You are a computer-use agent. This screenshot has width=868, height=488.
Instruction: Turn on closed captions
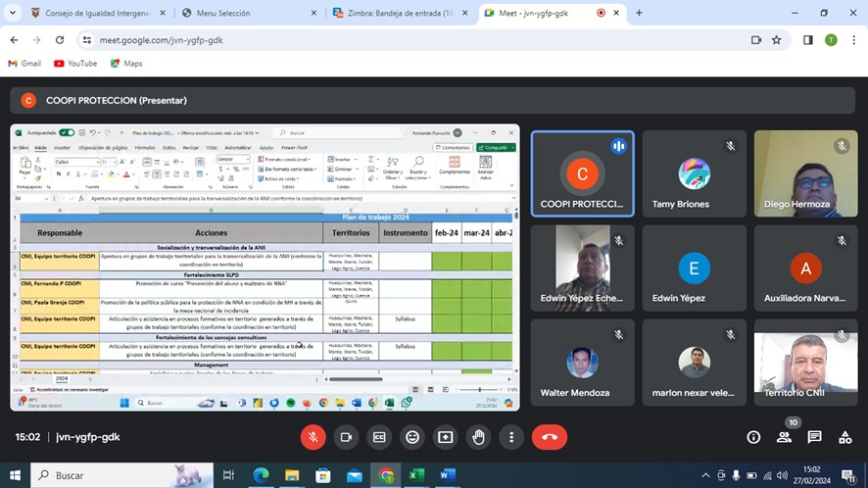click(x=379, y=437)
